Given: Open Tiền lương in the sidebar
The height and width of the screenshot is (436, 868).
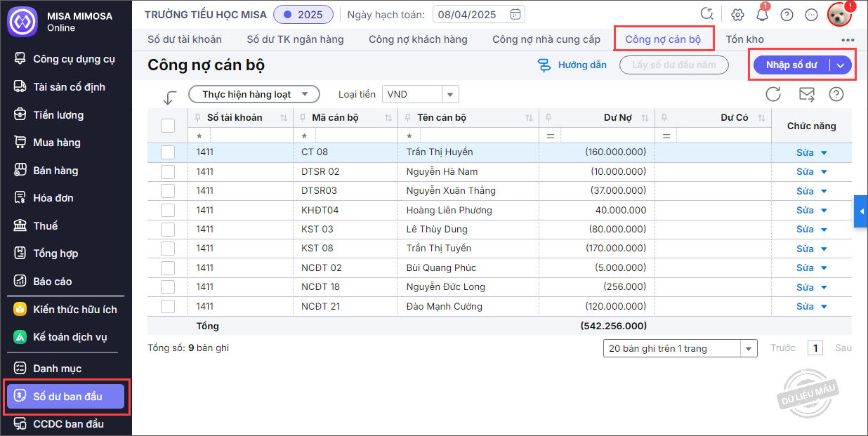Looking at the screenshot, I should 58,115.
